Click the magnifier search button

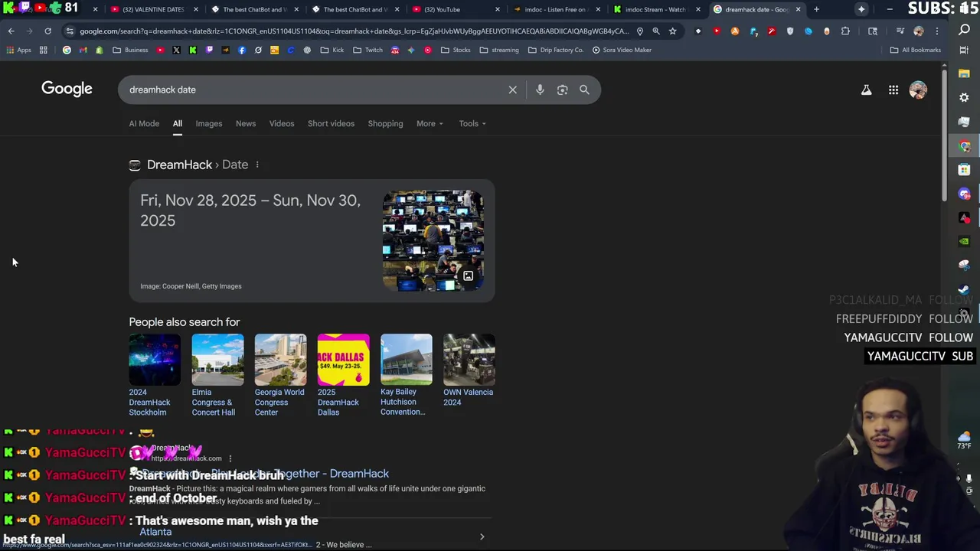(584, 90)
